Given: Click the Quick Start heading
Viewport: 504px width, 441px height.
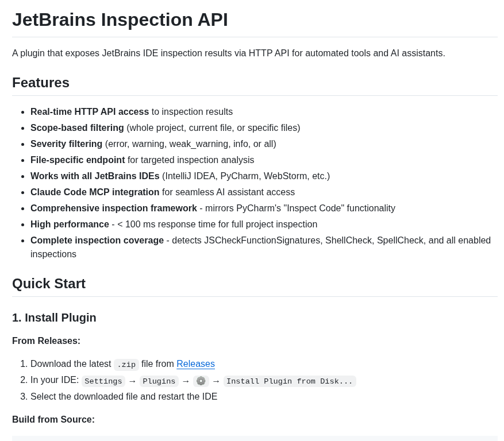Looking at the screenshot, I should [x=49, y=284].
